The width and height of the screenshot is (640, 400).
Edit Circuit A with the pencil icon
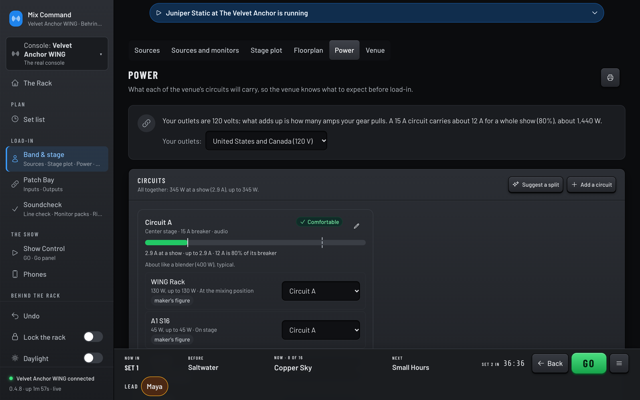356,226
